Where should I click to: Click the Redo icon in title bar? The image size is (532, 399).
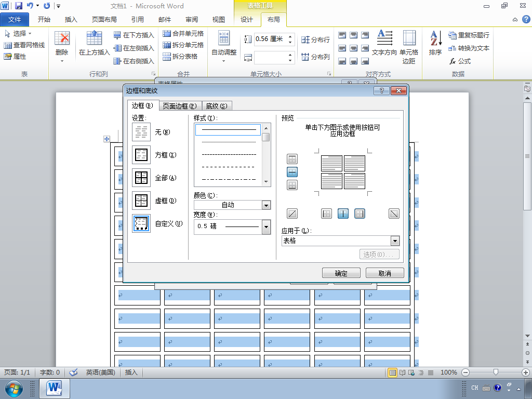(x=47, y=6)
